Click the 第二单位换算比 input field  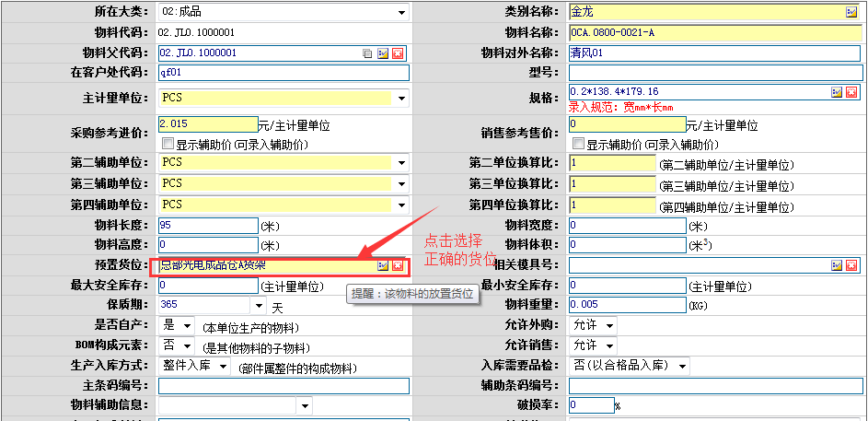612,163
